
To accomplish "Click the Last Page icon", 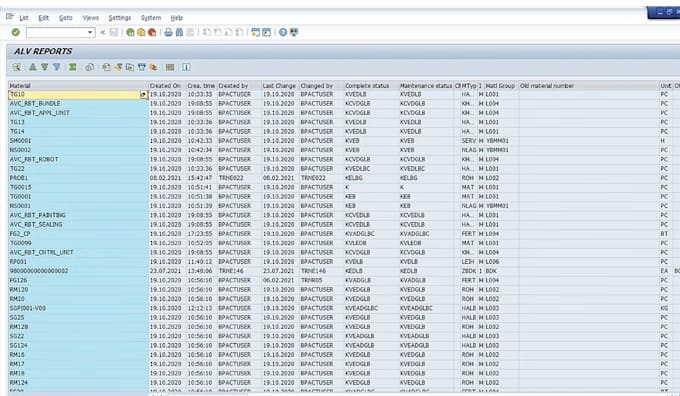I will click(x=239, y=32).
